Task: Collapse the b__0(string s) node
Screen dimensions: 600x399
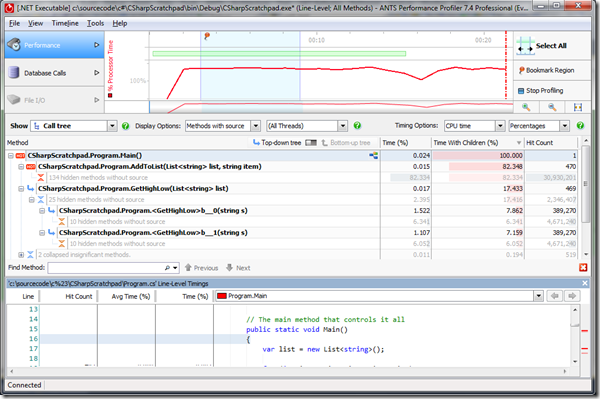Action: (42, 211)
